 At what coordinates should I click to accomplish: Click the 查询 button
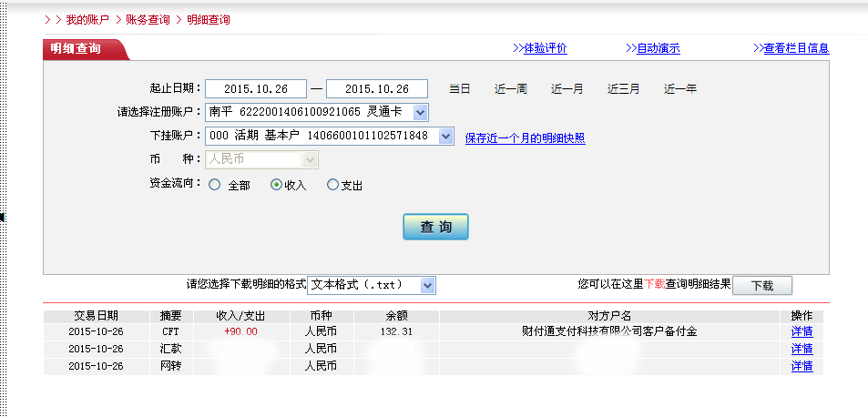point(435,227)
